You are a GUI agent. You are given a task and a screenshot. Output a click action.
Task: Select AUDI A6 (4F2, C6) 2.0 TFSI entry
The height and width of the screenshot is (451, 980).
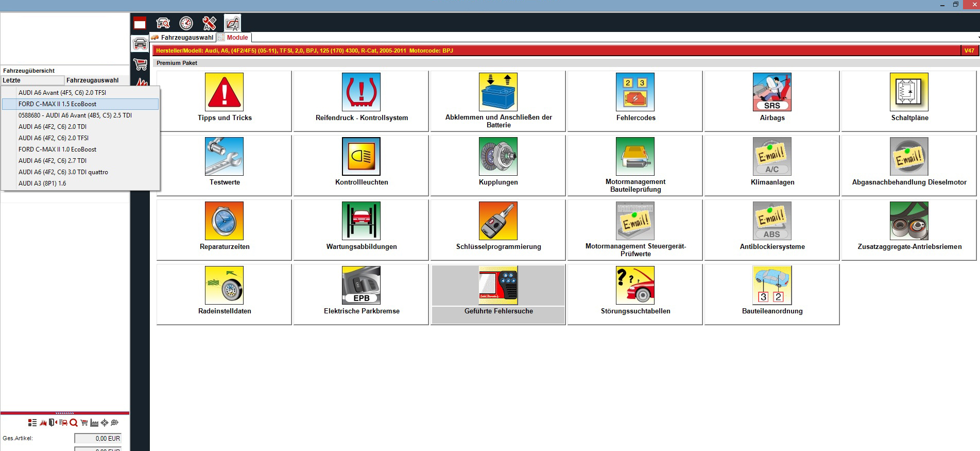tap(80, 138)
